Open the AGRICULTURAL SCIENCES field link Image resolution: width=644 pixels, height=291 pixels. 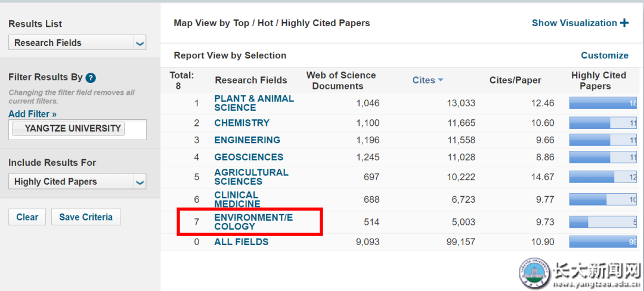pyautogui.click(x=250, y=177)
